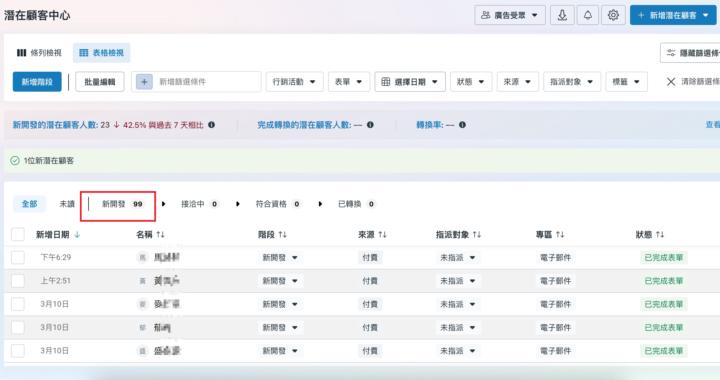This screenshot has width=720, height=380.
Task: Open the 廣告受眾 dropdown
Action: click(x=510, y=15)
